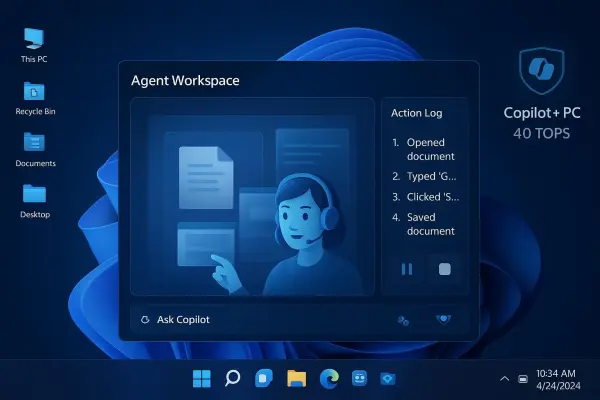The width and height of the screenshot is (600, 400).
Task: Click the battery icon in system tray
Action: [523, 379]
